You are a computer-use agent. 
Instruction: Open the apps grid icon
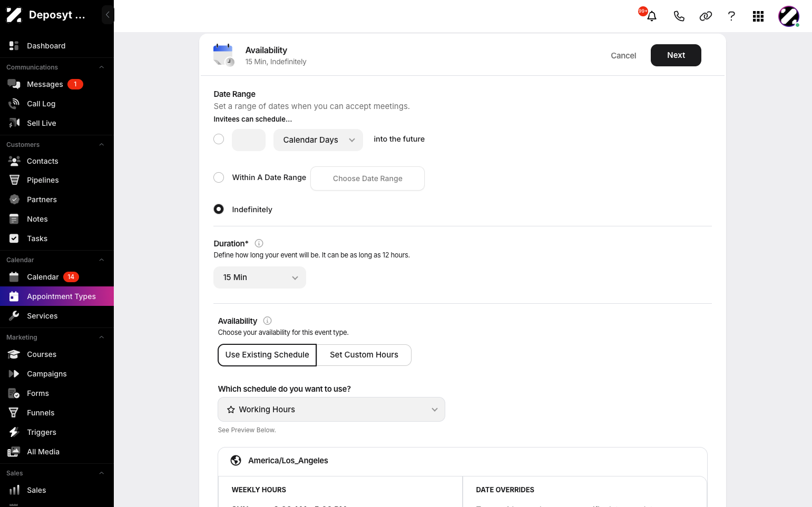tap(758, 16)
